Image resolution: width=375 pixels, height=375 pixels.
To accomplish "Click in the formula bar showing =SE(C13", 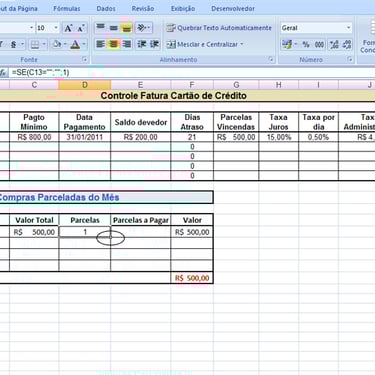I will [192, 72].
